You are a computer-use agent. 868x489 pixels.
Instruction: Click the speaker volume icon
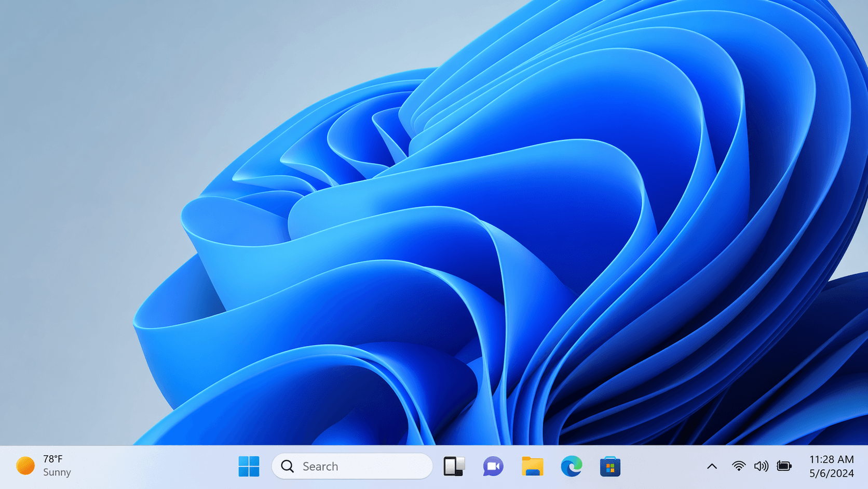[761, 466]
